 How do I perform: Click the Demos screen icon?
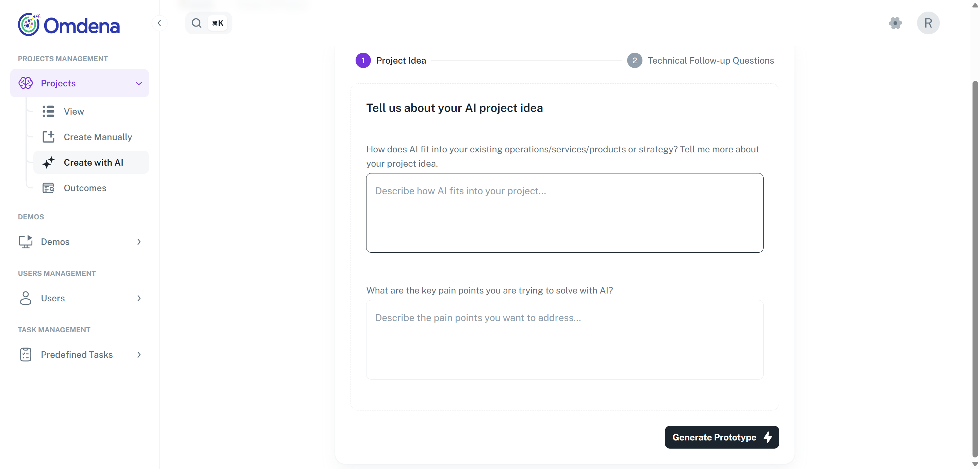pos(26,241)
